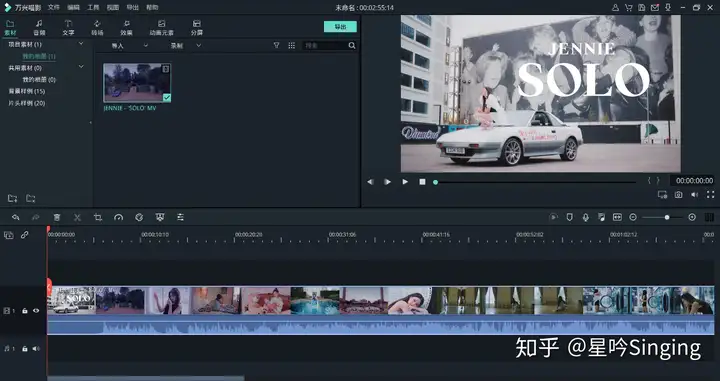Select 背景样例 (15) in the media tree
The height and width of the screenshot is (381, 720).
(x=27, y=91)
